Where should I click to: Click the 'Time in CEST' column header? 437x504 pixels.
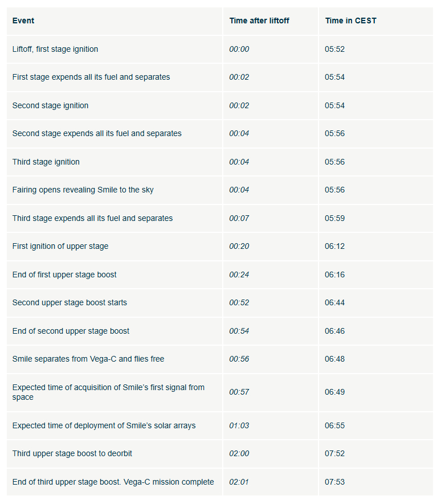350,21
